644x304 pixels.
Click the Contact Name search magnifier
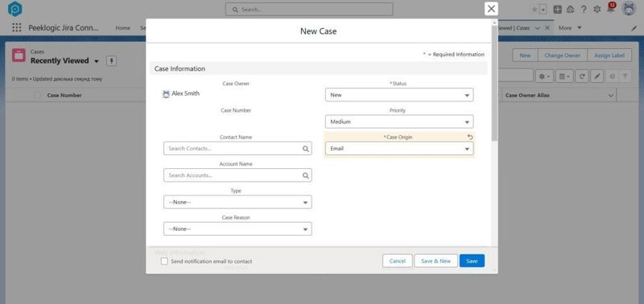[306, 149]
